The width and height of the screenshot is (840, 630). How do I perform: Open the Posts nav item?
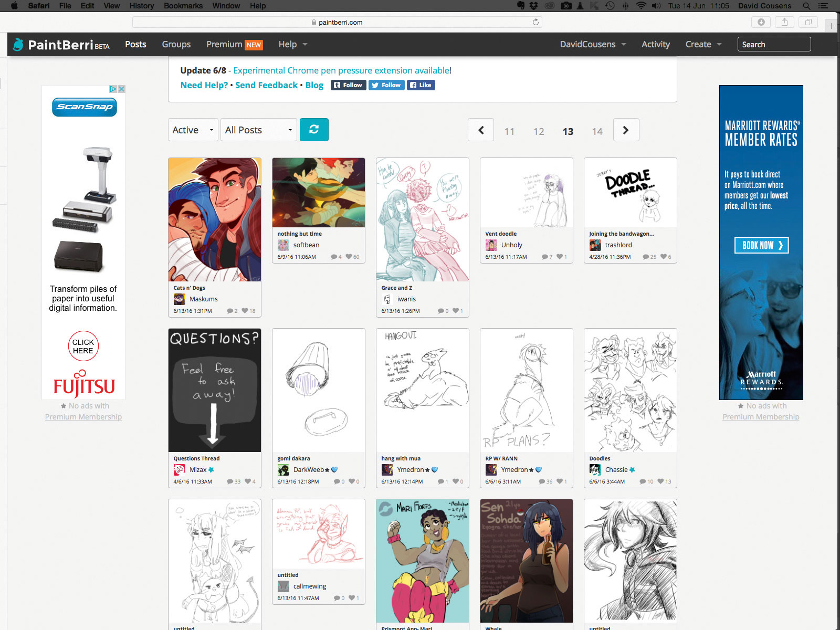[135, 45]
